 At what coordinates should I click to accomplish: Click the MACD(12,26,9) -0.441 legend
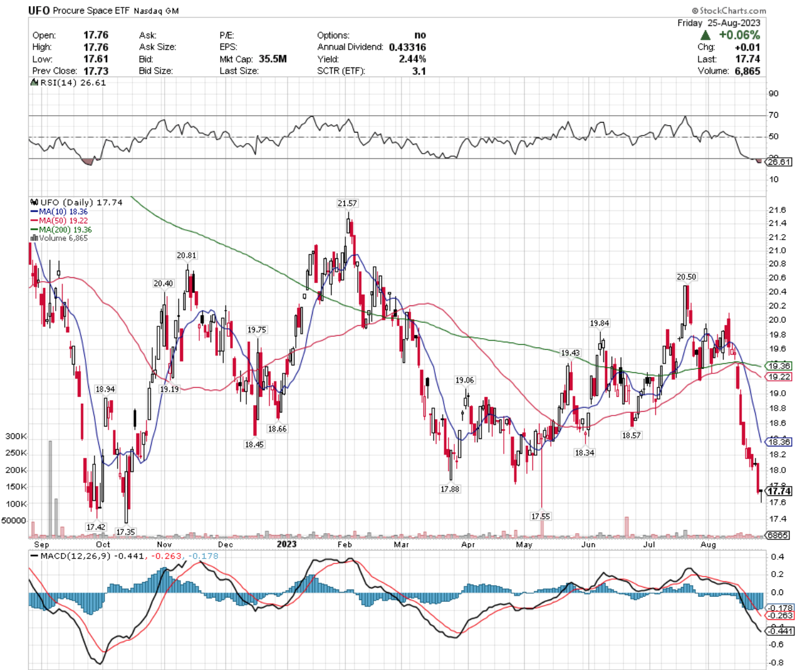[87, 556]
